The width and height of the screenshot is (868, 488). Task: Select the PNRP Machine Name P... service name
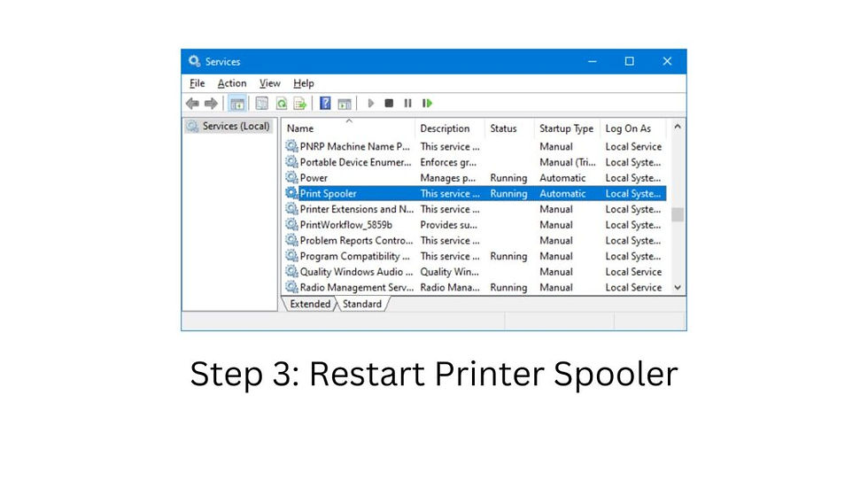355,147
